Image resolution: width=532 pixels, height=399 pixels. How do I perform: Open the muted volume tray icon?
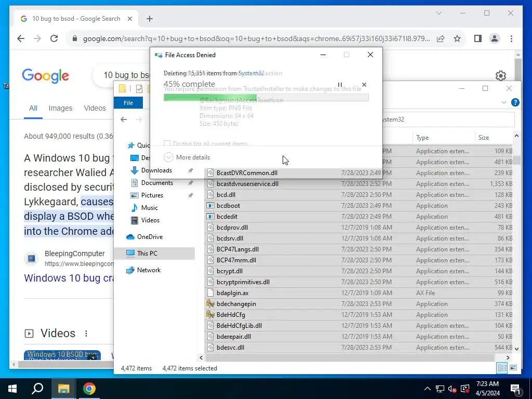(453, 389)
